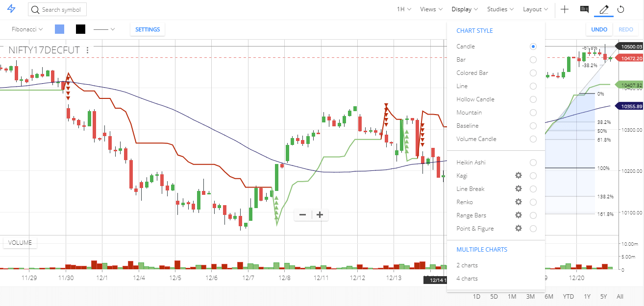Screen dimensions: 644x306
Task: Set range to 5D
Action: click(494, 297)
